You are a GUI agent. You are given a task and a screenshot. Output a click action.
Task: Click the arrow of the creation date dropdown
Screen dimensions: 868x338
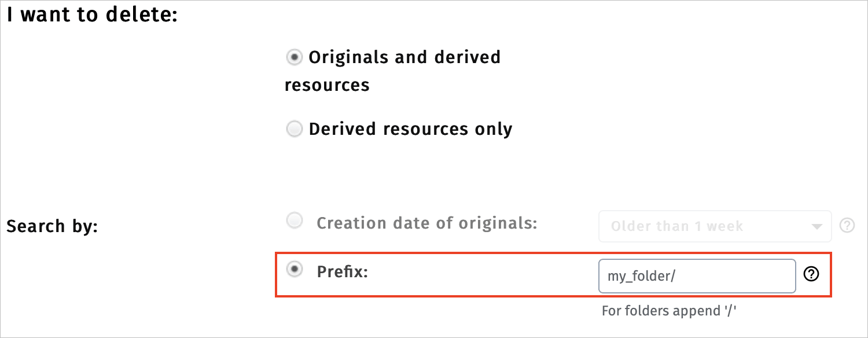pos(817,226)
